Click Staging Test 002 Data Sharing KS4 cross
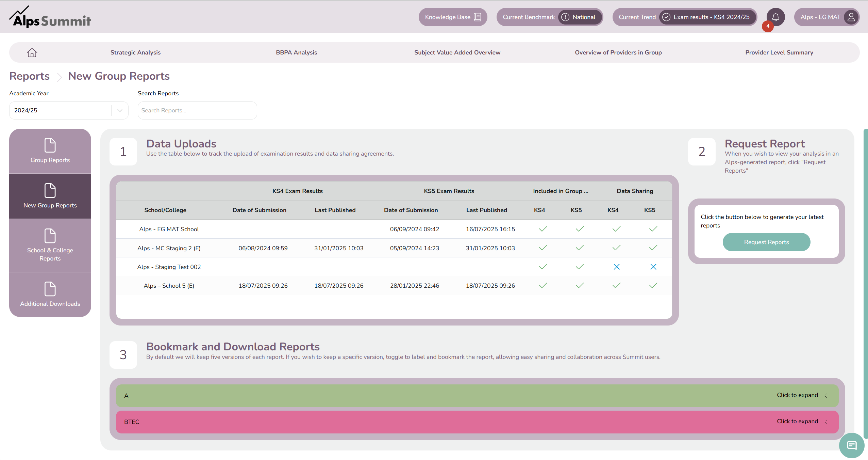Image resolution: width=868 pixels, height=460 pixels. 616,267
